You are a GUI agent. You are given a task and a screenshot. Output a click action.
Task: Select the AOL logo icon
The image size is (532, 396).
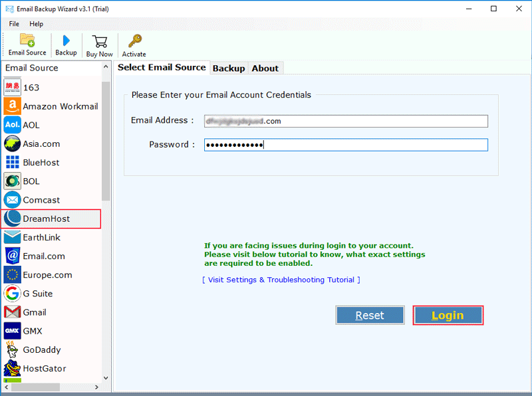point(12,125)
